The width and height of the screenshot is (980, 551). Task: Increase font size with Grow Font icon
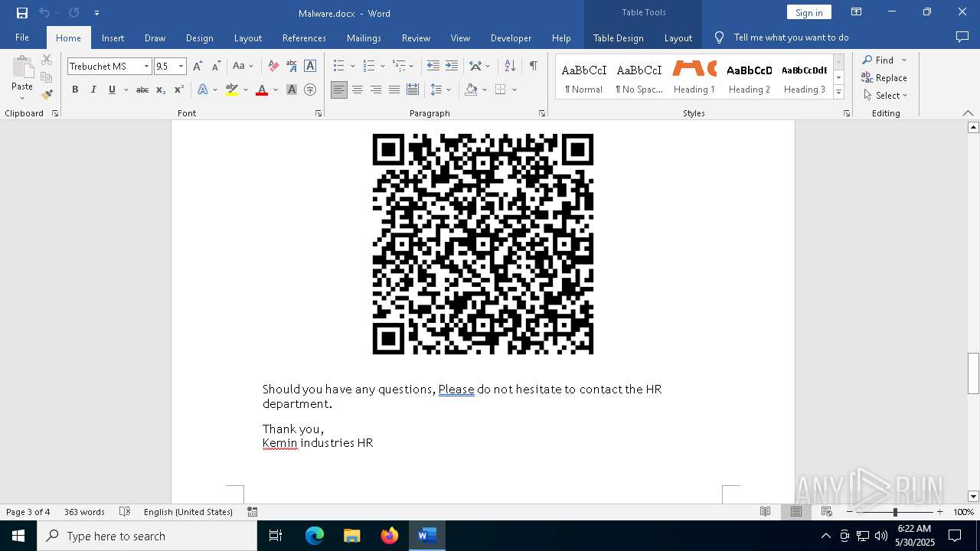198,67
